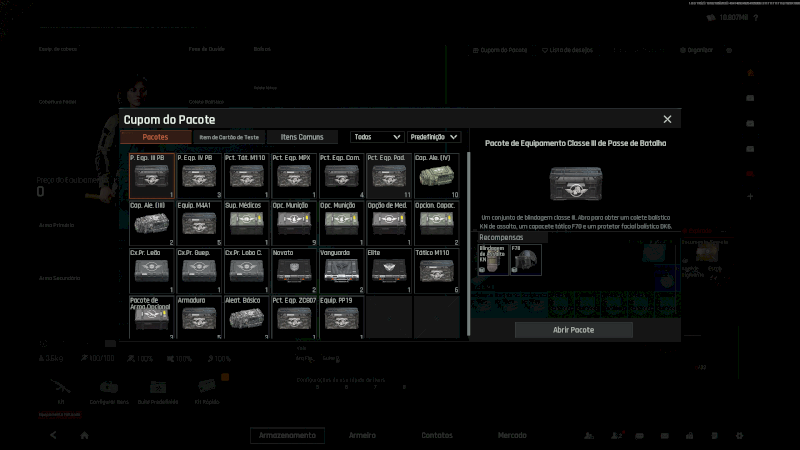Viewport: 800px width, 450px height.
Task: Select the Armadura package
Action: 199,317
